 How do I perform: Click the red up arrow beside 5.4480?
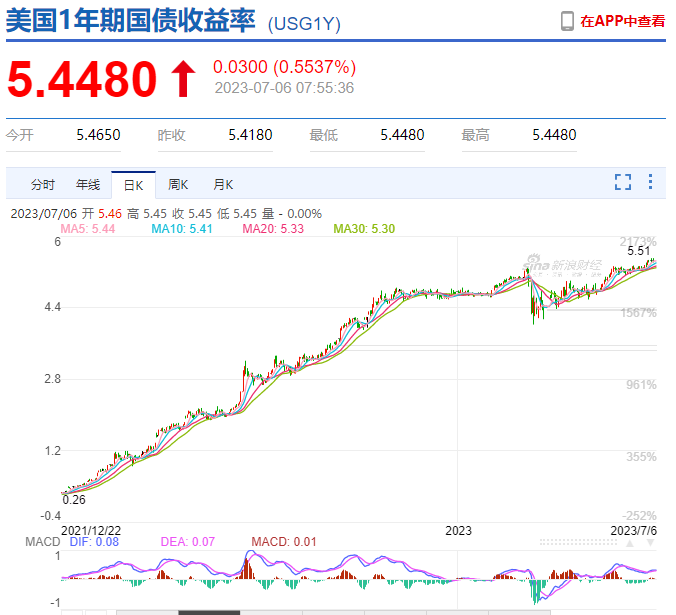coord(182,80)
